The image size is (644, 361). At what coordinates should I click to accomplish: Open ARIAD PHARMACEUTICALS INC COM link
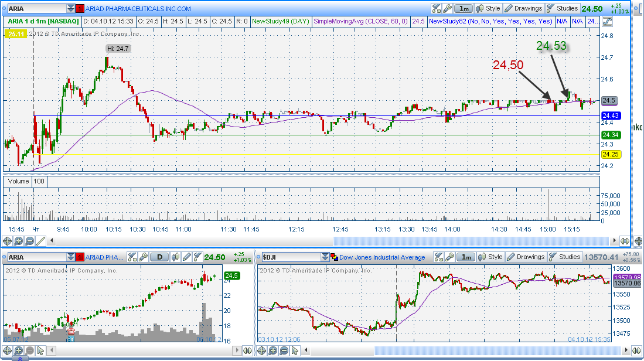tap(138, 9)
